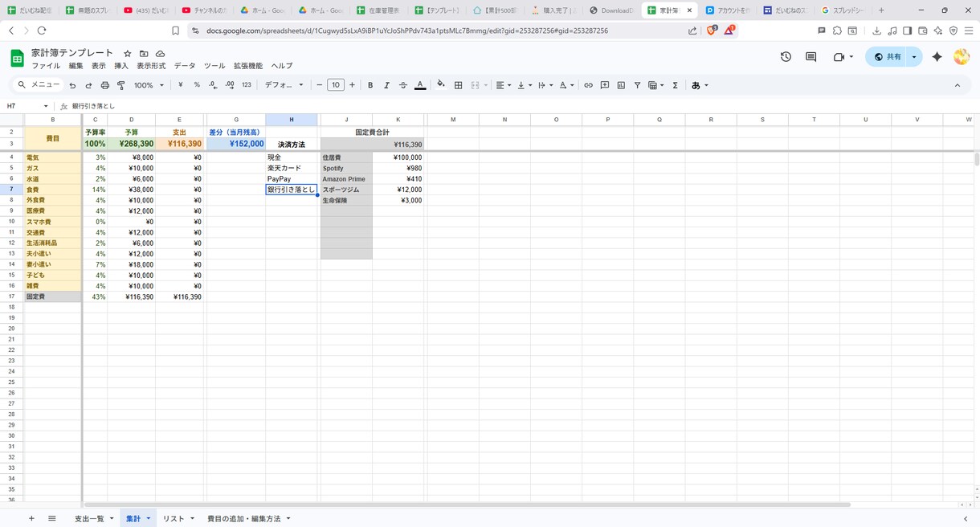Toggle bold formatting
Screen dimensions: 980x527
click(370, 85)
